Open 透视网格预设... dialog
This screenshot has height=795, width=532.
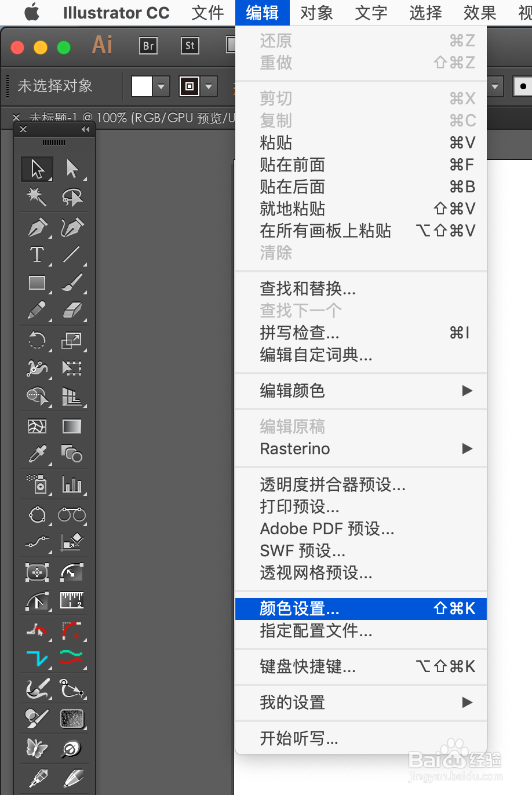tap(361, 572)
